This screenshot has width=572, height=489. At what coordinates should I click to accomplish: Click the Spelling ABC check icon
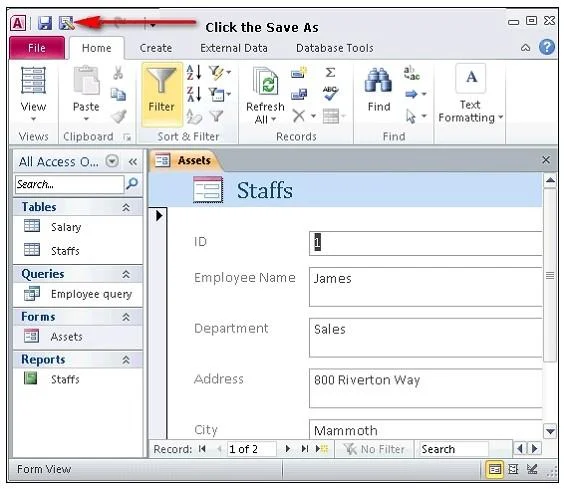pyautogui.click(x=331, y=93)
